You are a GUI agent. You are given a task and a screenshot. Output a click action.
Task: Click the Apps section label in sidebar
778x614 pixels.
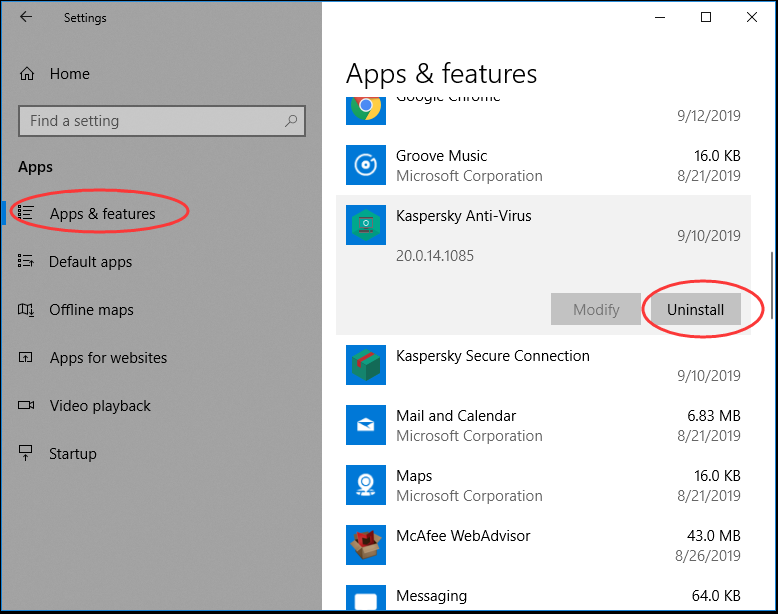pos(35,167)
